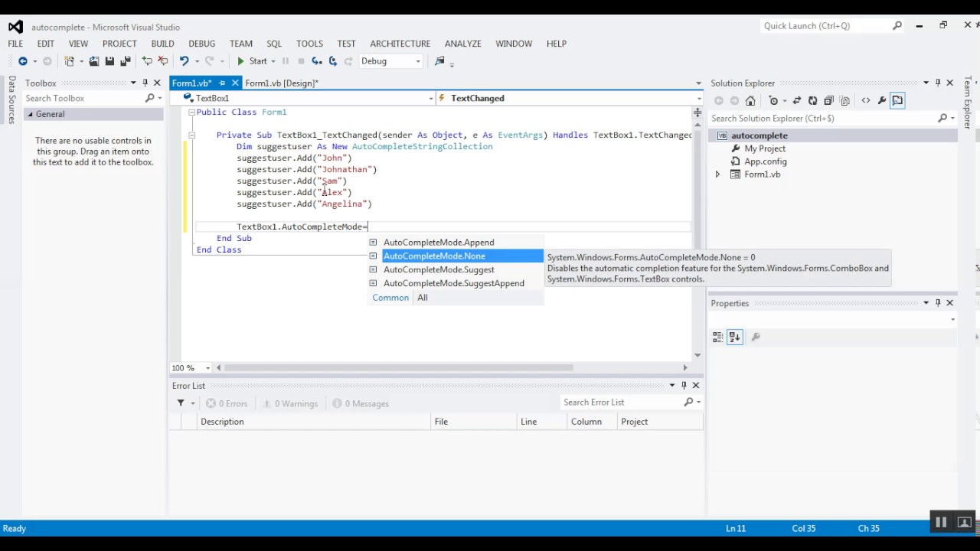
Task: Click the Navigate Backward arrow in toolbar
Action: click(22, 61)
